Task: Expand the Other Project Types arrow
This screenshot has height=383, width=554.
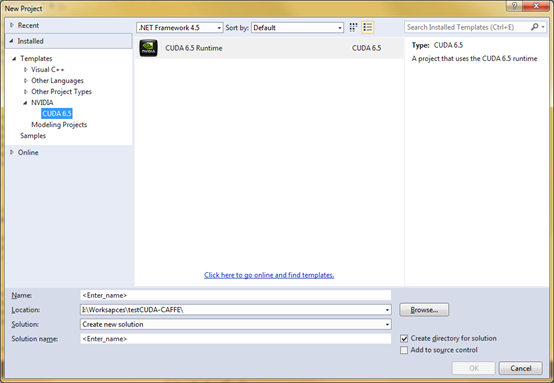Action: tap(25, 92)
